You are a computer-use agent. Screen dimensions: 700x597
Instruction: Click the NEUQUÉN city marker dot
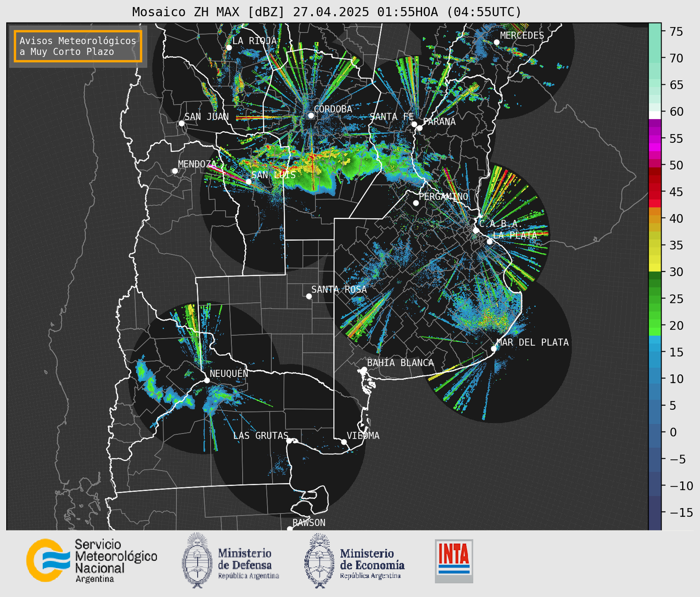tap(207, 380)
